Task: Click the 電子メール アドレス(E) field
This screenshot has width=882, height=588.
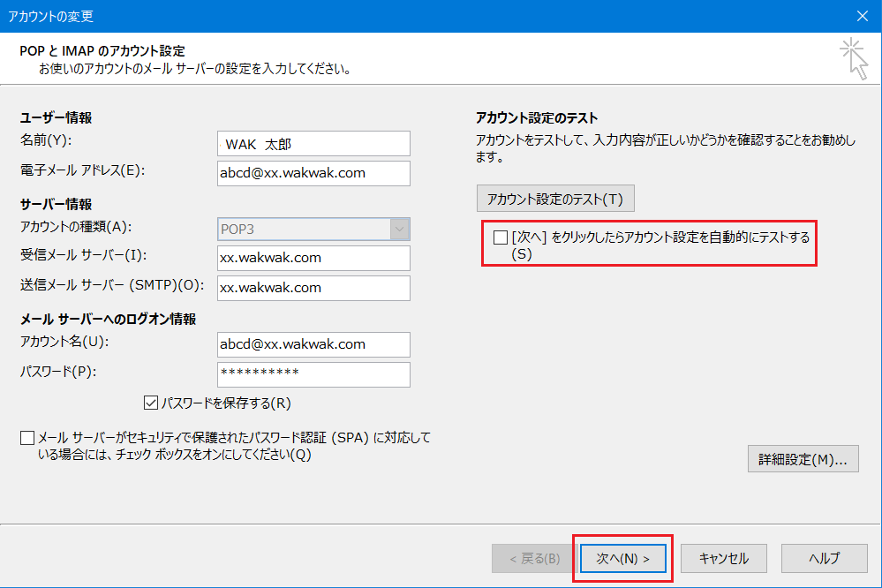Action: pos(313,173)
